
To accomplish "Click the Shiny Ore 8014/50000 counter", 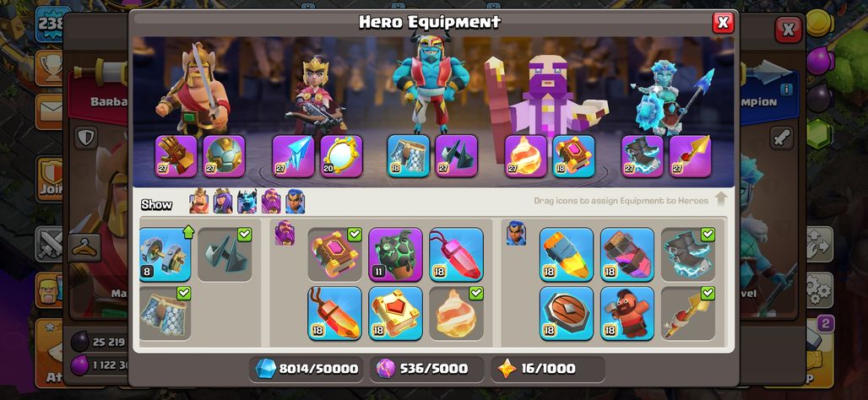I will click(x=307, y=369).
